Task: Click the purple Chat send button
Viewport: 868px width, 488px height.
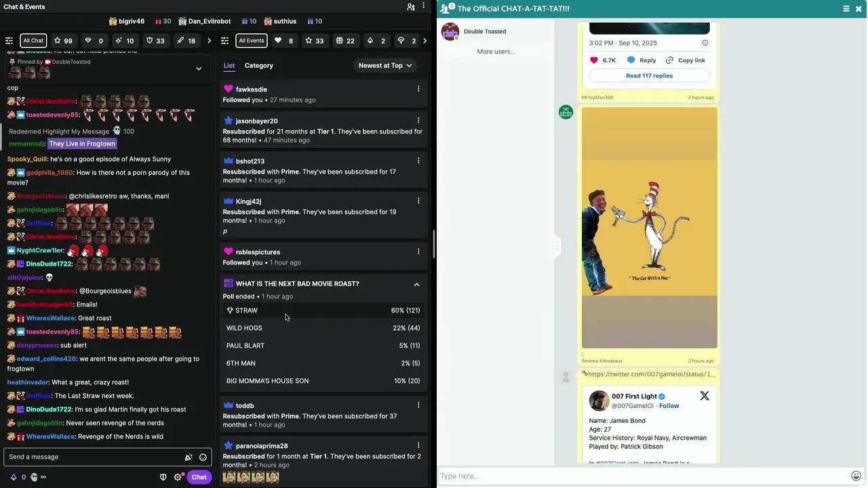Action: pyautogui.click(x=199, y=477)
